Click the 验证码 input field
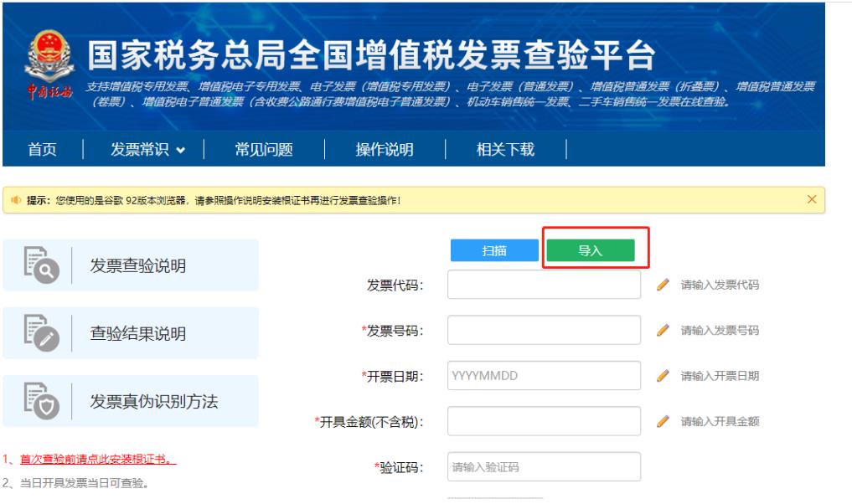Image resolution: width=852 pixels, height=504 pixels. (544, 467)
